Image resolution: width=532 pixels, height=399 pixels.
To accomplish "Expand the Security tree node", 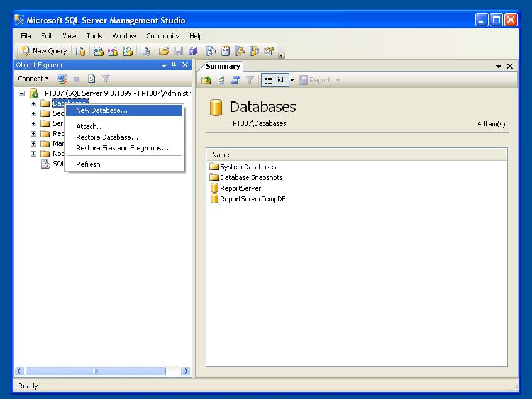I will (x=33, y=113).
